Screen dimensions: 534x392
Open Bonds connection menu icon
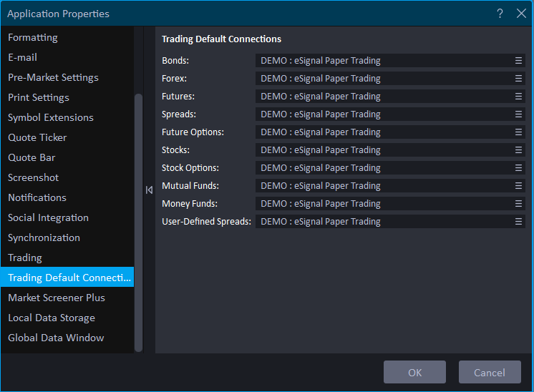[x=518, y=61]
